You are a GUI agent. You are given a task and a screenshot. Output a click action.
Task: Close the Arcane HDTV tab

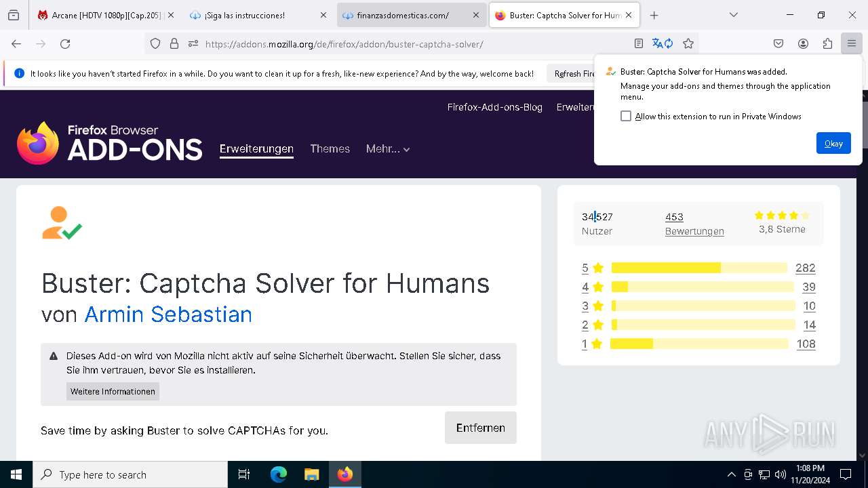[x=171, y=15]
